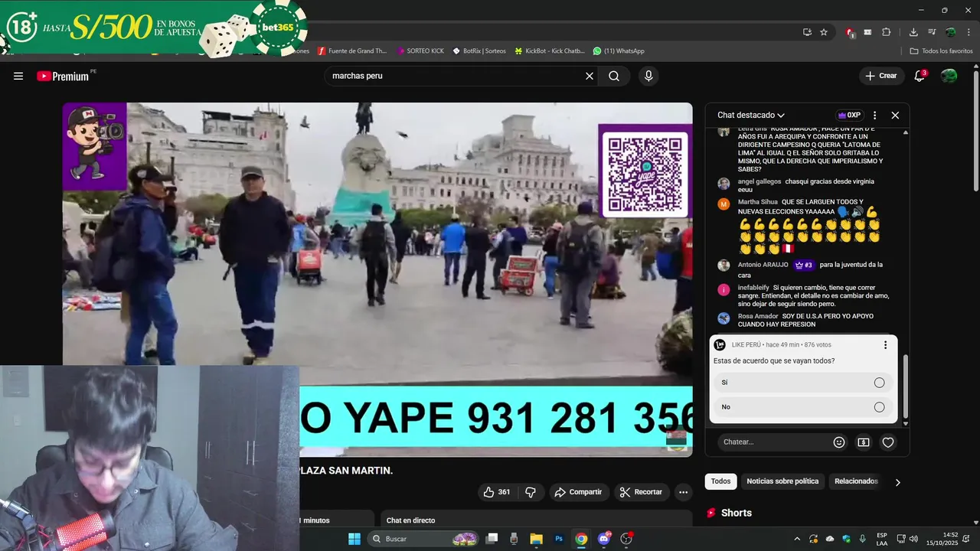Open '(11) WhatsApp' bookmark
This screenshot has width=980, height=551.
(x=619, y=51)
